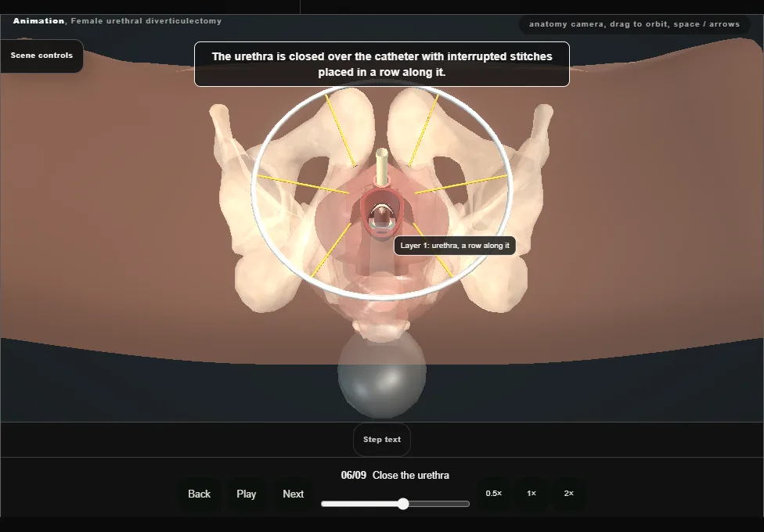Image resolution: width=764 pixels, height=532 pixels.
Task: Click the '06/09 Close the urethra' step title
Action: pyautogui.click(x=395, y=476)
